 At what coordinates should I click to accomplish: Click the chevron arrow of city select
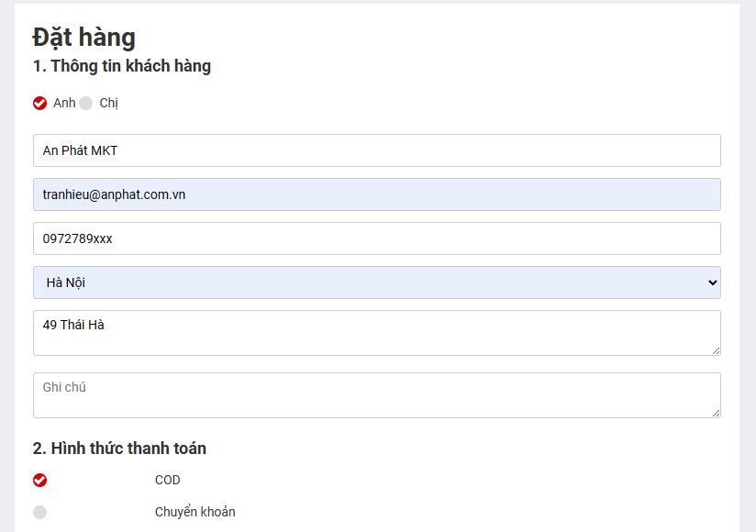713,283
